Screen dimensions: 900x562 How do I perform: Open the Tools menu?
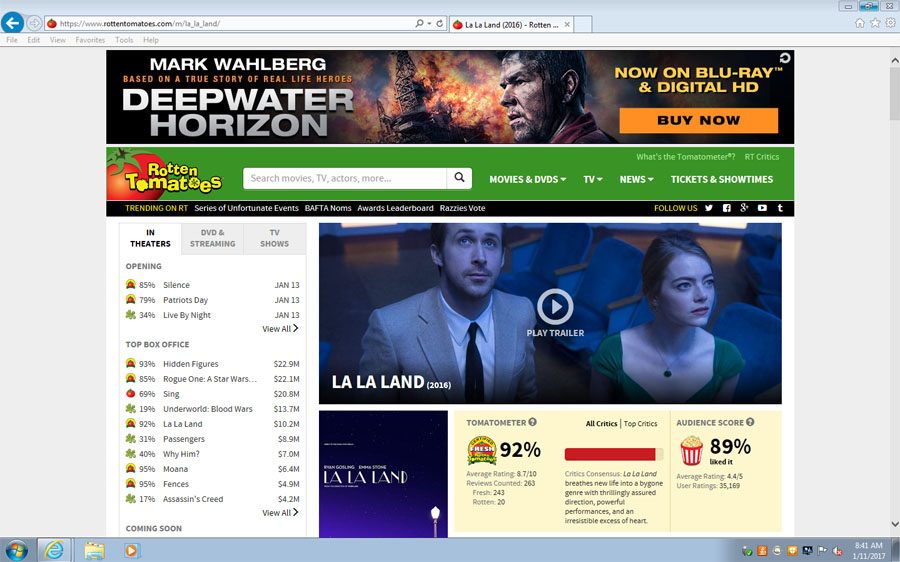tap(124, 40)
